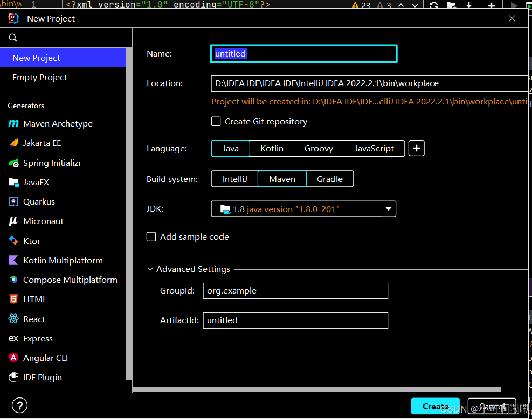Add another language with plus button

point(416,148)
